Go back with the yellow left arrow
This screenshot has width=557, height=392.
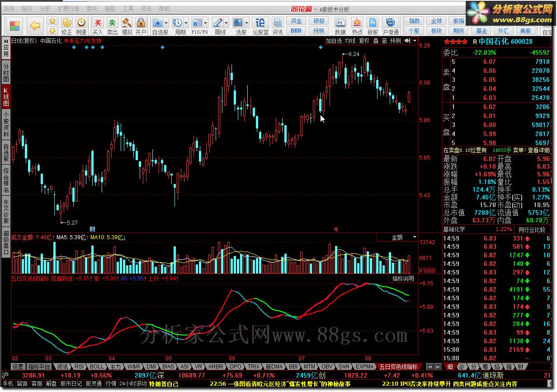point(35,26)
